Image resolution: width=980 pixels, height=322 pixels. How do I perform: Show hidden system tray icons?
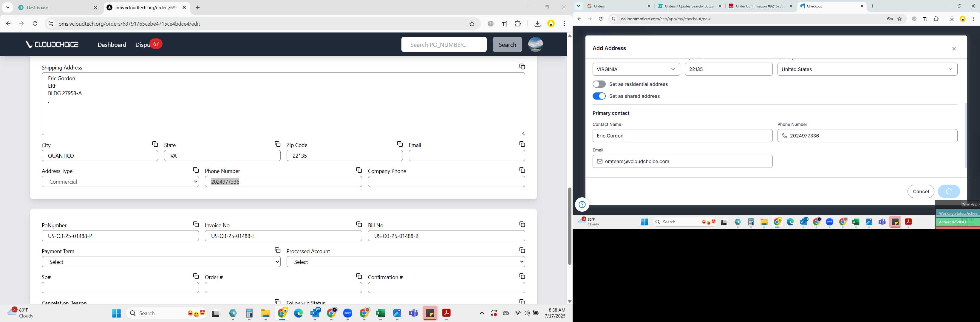click(482, 313)
